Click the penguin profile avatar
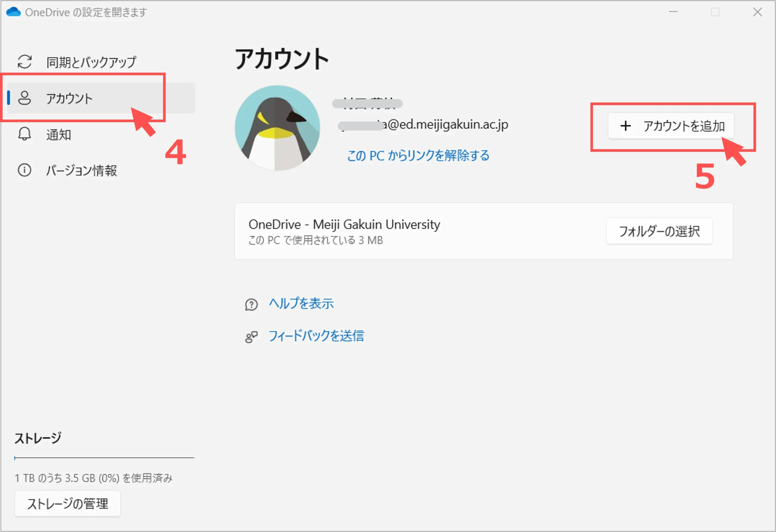776x532 pixels. (x=277, y=128)
